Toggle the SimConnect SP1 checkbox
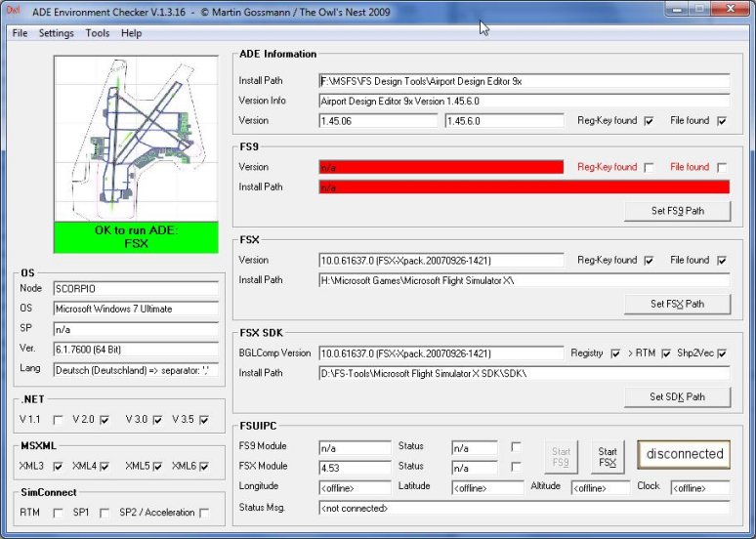Screen dimensions: 756x539 [105, 513]
